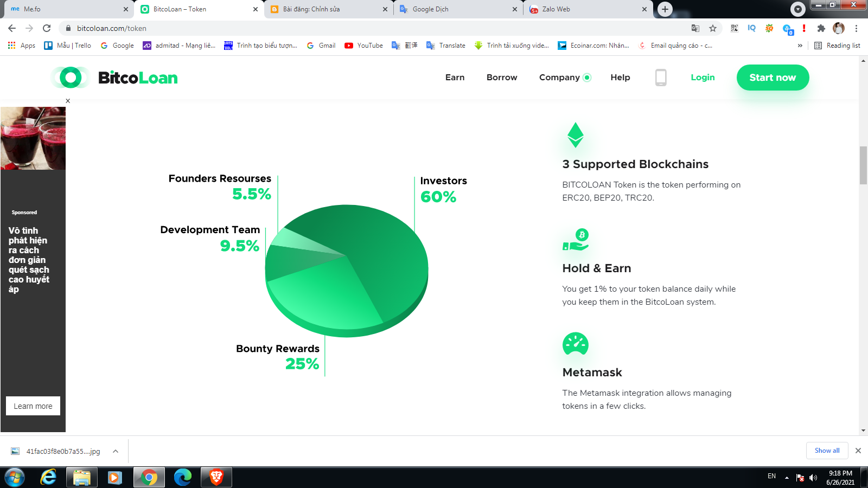Close the downloads bar

click(x=858, y=451)
